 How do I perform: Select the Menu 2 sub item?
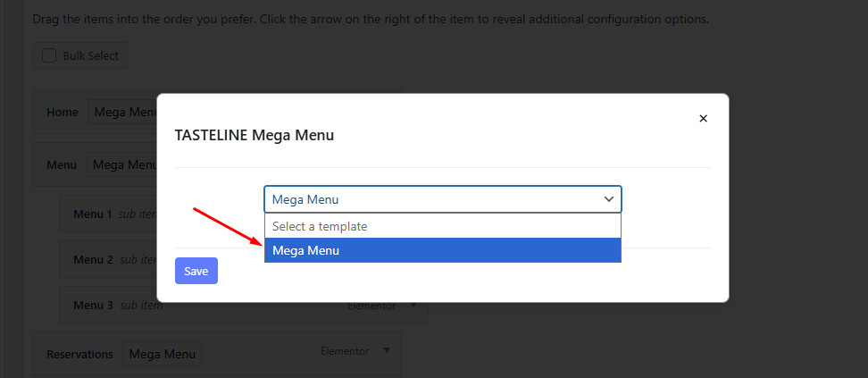tap(93, 260)
